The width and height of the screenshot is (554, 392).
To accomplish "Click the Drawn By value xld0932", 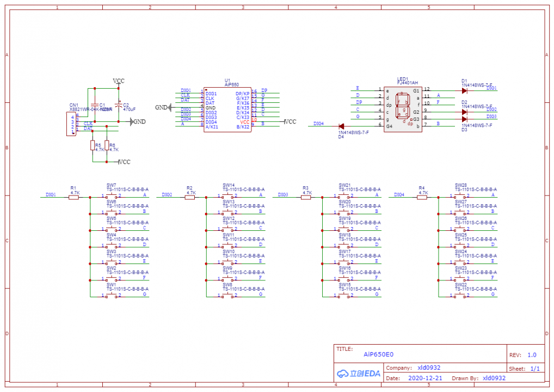I will tap(494, 378).
